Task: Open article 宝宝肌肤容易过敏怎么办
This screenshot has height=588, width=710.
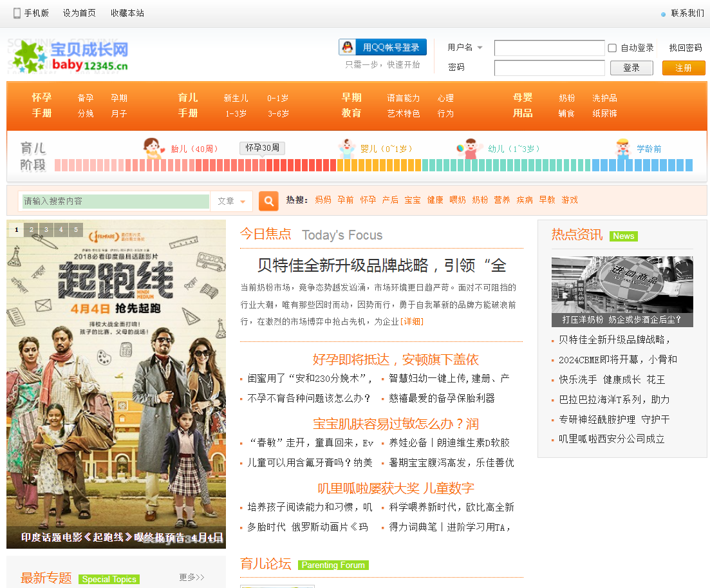Action: (396, 424)
